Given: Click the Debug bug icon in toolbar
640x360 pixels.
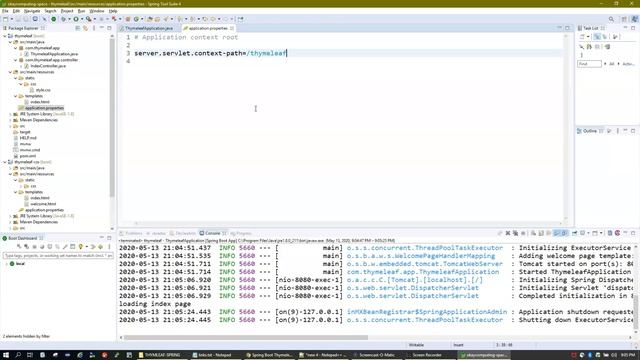Looking at the screenshot, I should [x=63, y=19].
